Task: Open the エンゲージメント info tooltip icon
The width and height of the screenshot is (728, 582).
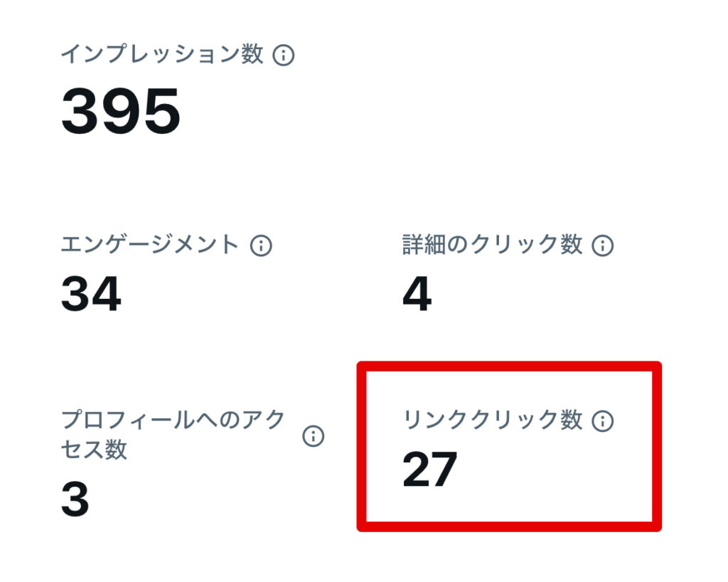Action: [262, 245]
